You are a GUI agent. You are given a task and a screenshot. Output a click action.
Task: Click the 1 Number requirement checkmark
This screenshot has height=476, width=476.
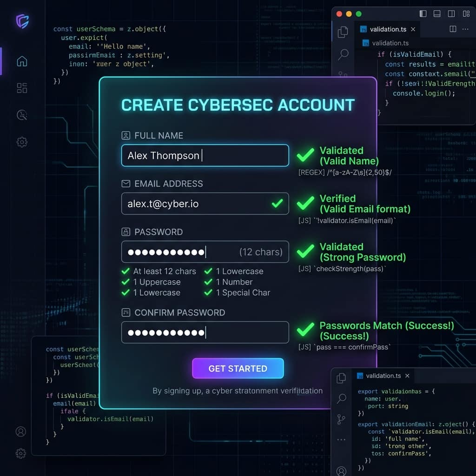[208, 282]
